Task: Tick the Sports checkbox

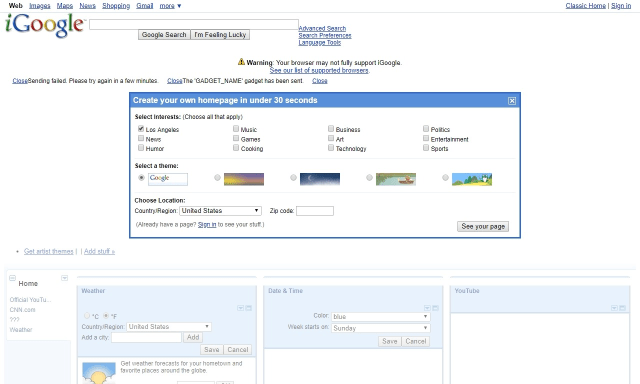Action: tap(426, 148)
